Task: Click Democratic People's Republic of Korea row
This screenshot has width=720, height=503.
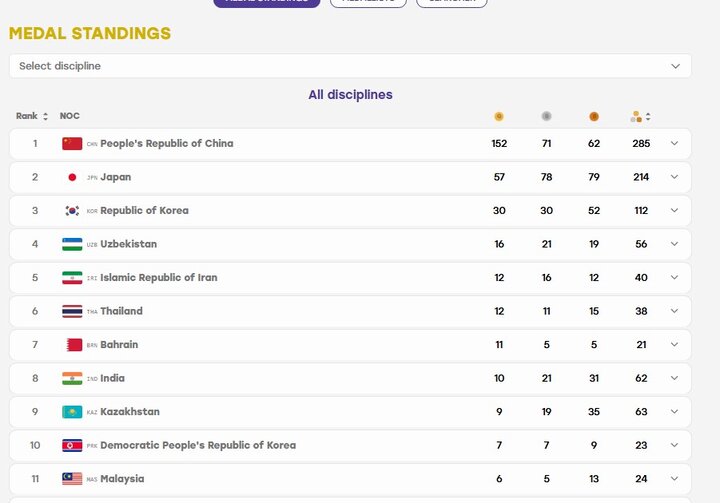Action: 350,445
